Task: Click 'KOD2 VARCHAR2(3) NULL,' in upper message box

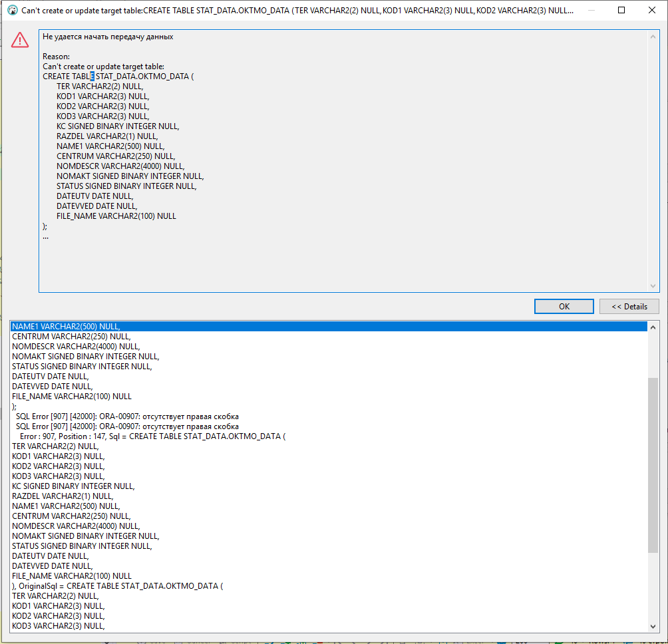Action: click(102, 106)
